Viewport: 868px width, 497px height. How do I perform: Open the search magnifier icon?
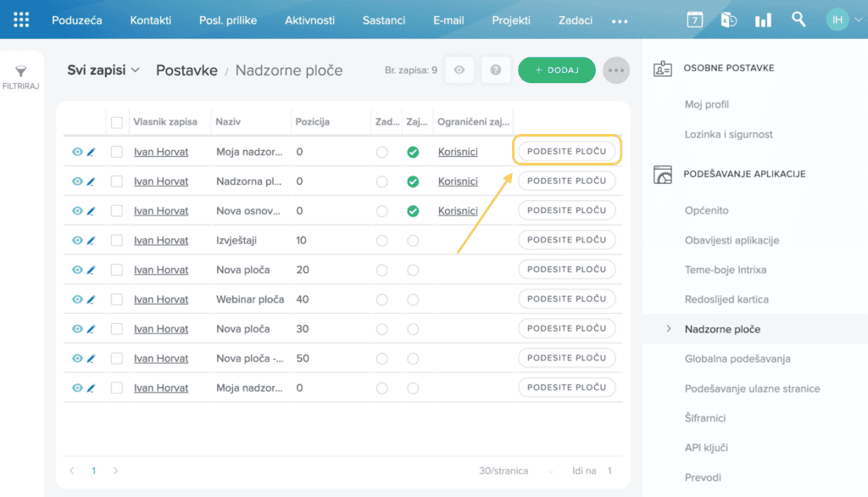[798, 20]
